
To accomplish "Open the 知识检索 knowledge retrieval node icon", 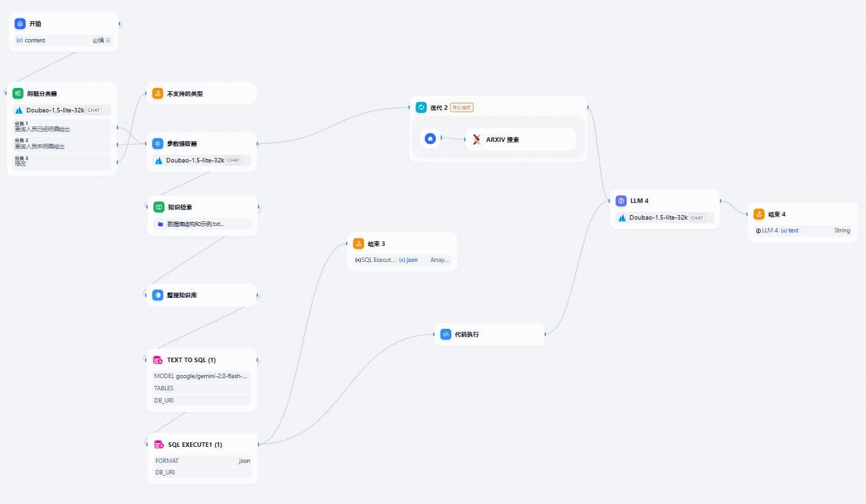I will pos(158,207).
